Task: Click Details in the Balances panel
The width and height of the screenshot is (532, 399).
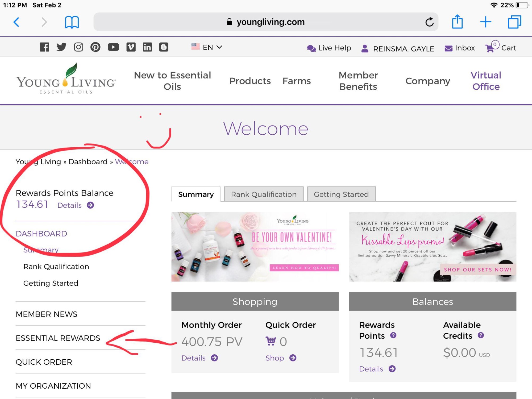Action: point(371,369)
